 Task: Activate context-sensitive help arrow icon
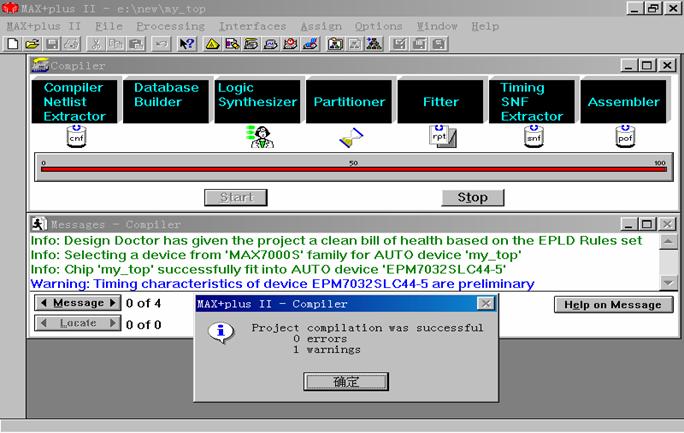(x=187, y=44)
